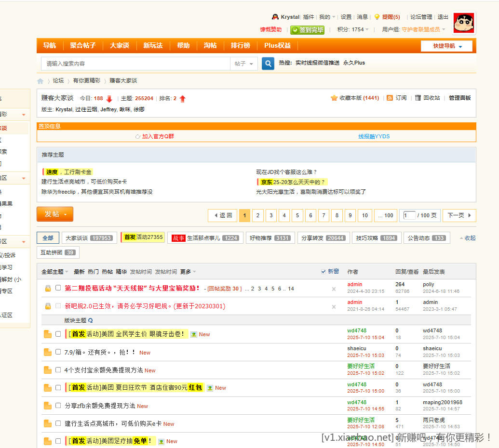Tick checkbox of 分享zfb余额 thread
This screenshot has width=499, height=448.
pos(58,406)
